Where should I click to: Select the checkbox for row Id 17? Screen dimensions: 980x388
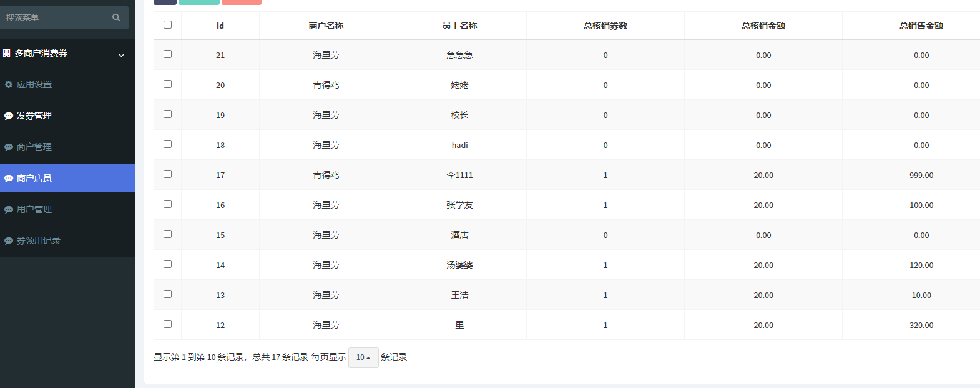[x=167, y=174]
